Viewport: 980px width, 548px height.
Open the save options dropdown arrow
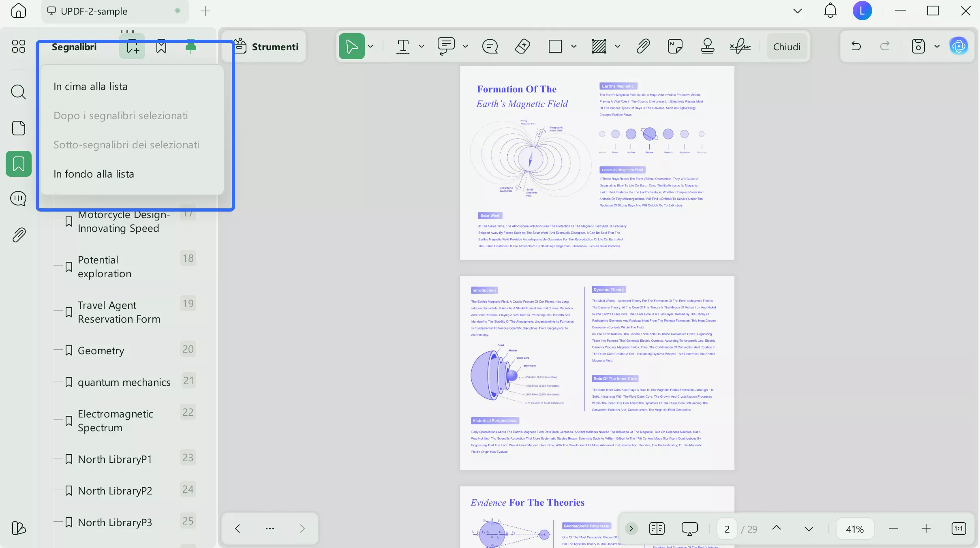(937, 46)
